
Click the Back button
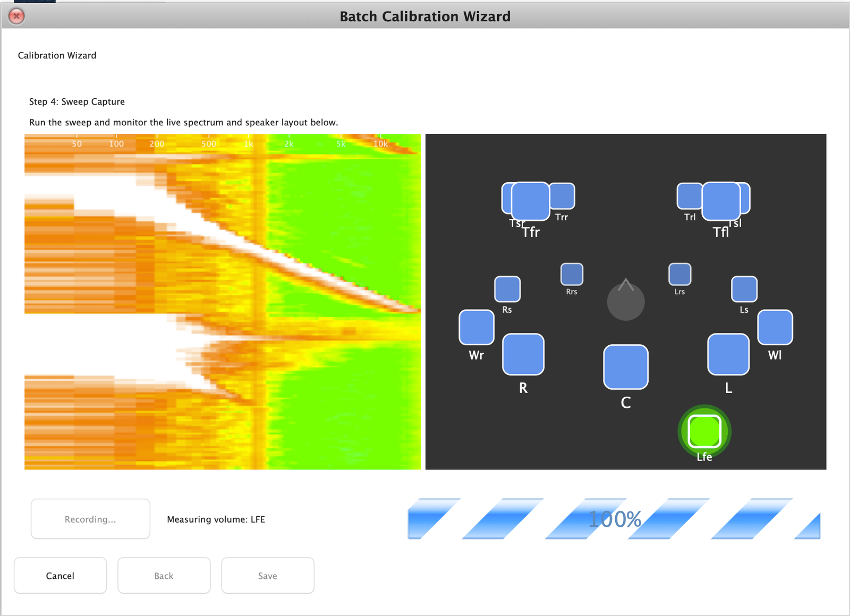[164, 576]
